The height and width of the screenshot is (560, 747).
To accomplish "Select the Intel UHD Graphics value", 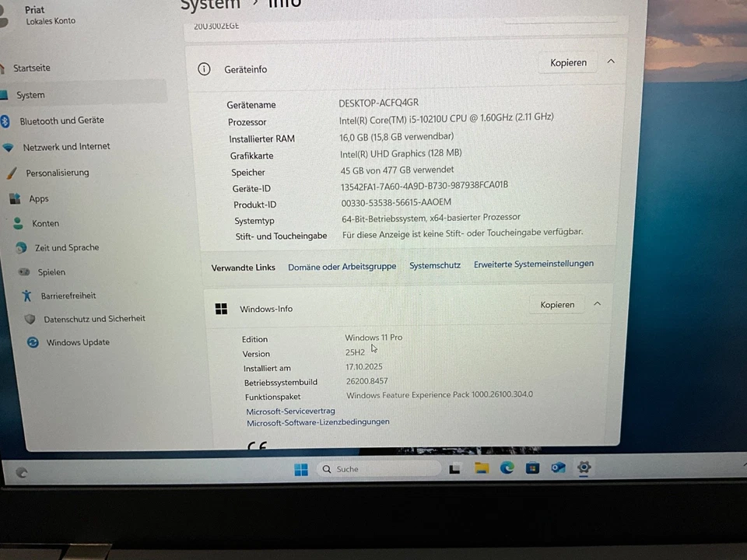I will [401, 153].
